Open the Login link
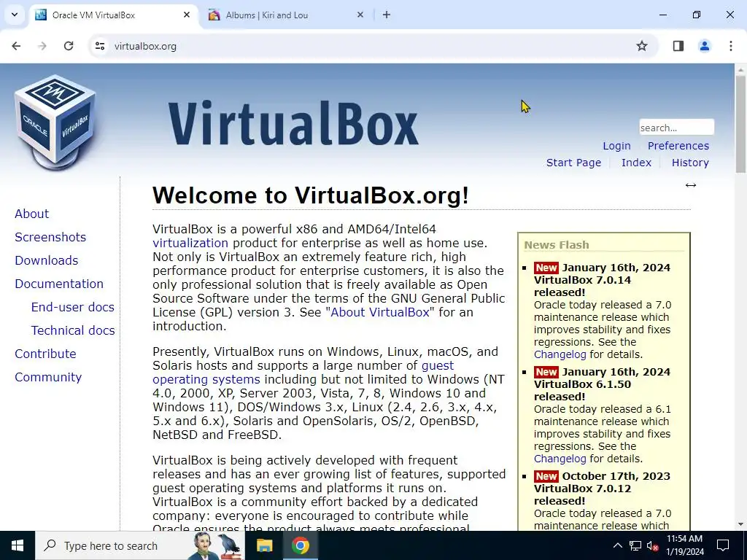 [616, 146]
